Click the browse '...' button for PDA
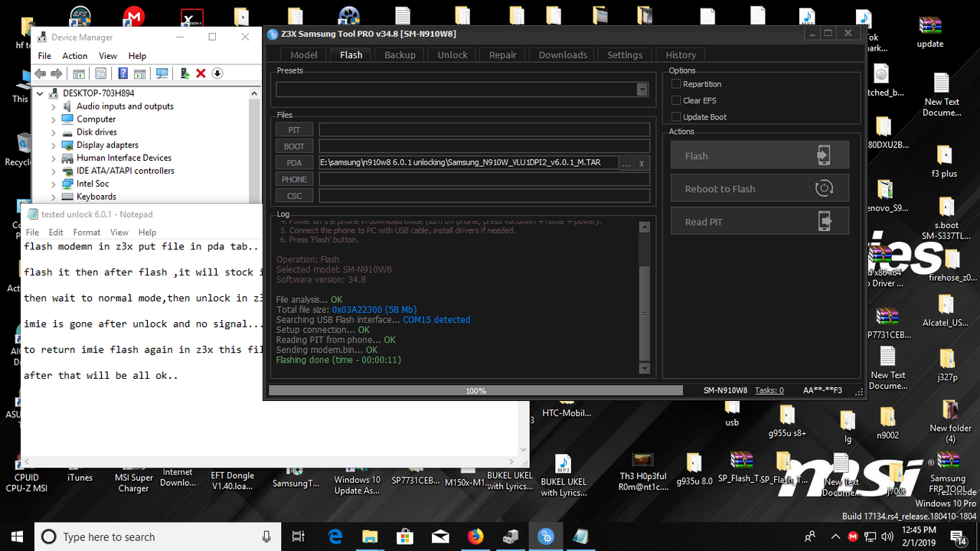 point(626,163)
